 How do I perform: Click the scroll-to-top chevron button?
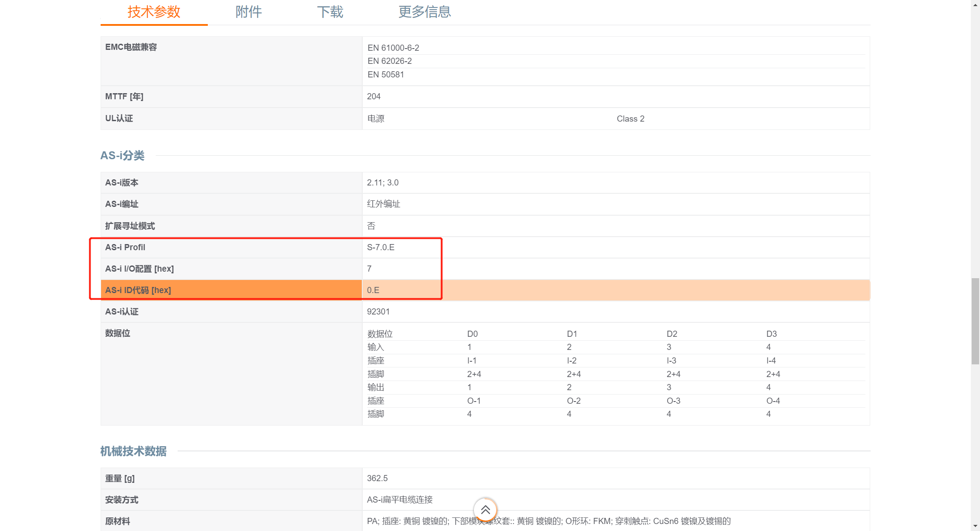(x=485, y=510)
